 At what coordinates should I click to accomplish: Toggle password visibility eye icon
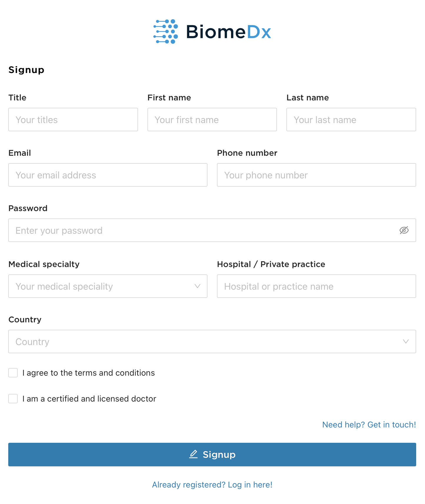coord(404,230)
